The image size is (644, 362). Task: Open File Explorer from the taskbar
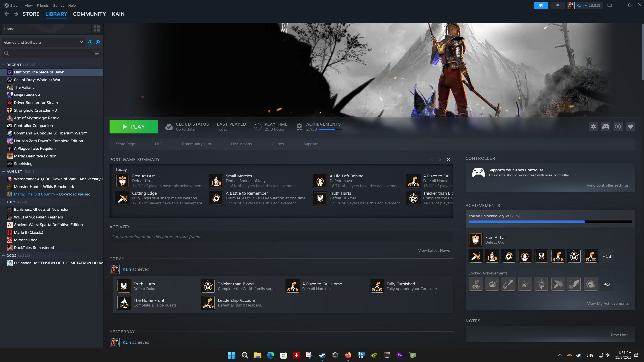[257, 355]
